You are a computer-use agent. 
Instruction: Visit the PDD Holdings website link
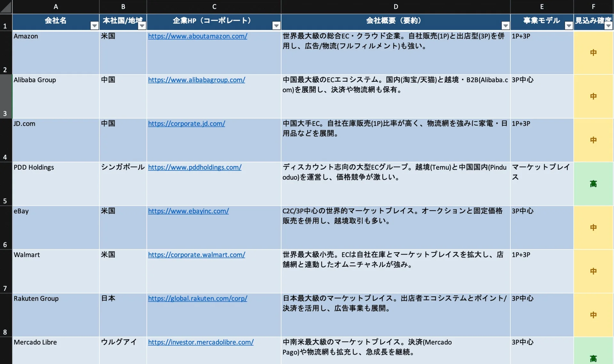coord(195,167)
